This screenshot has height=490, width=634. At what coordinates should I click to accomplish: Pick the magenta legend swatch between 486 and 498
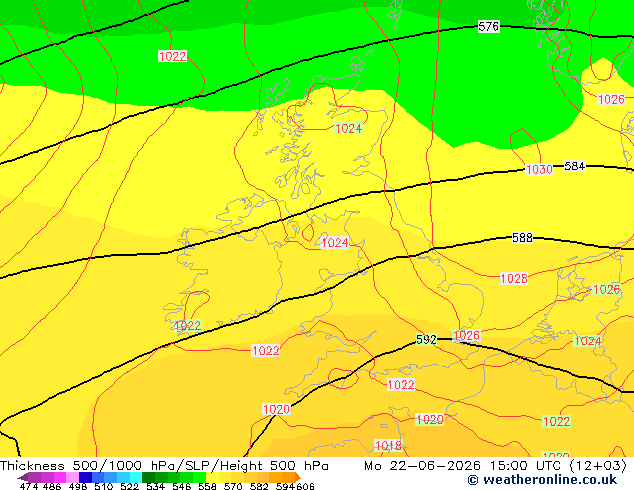[x=60, y=477]
